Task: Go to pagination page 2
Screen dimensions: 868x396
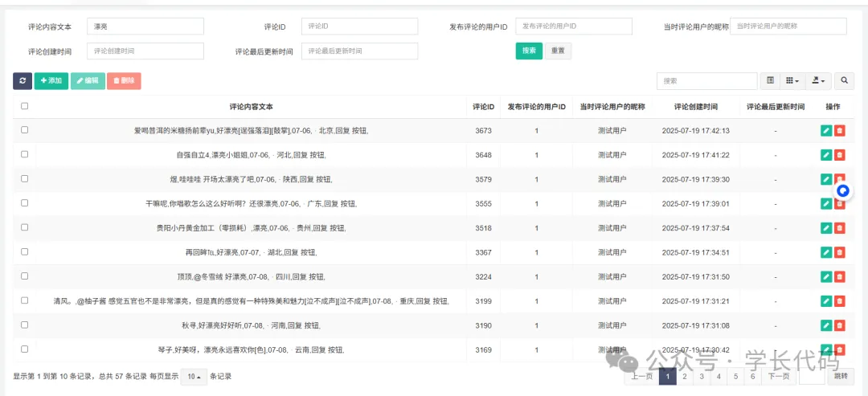Action: tap(685, 377)
